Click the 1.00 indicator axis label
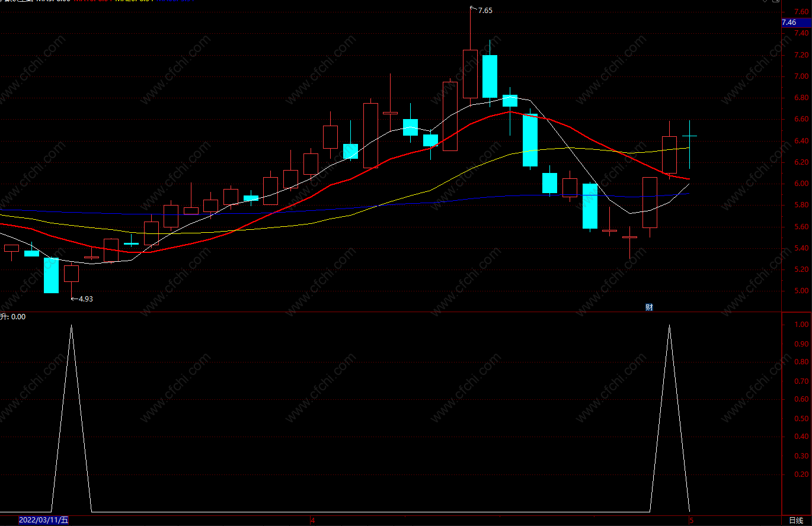The width and height of the screenshot is (812, 526). pyautogui.click(x=801, y=325)
